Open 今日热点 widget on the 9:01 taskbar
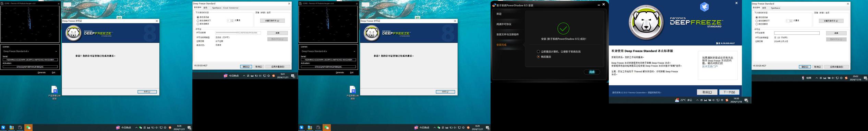 pos(231,76)
